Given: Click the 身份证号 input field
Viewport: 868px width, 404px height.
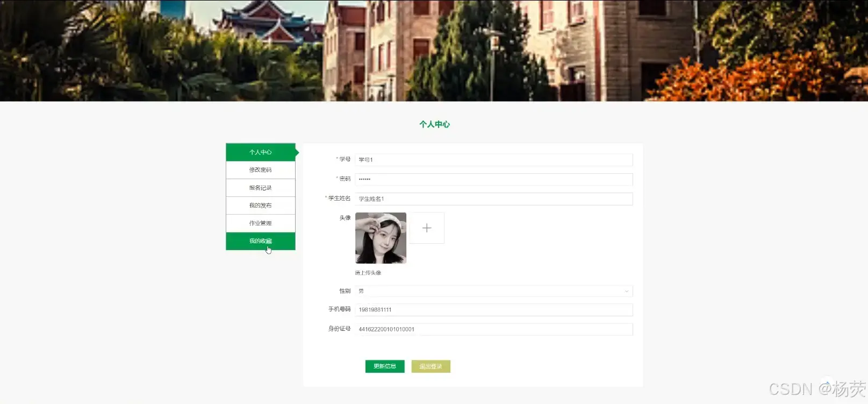Looking at the screenshot, I should coord(493,329).
